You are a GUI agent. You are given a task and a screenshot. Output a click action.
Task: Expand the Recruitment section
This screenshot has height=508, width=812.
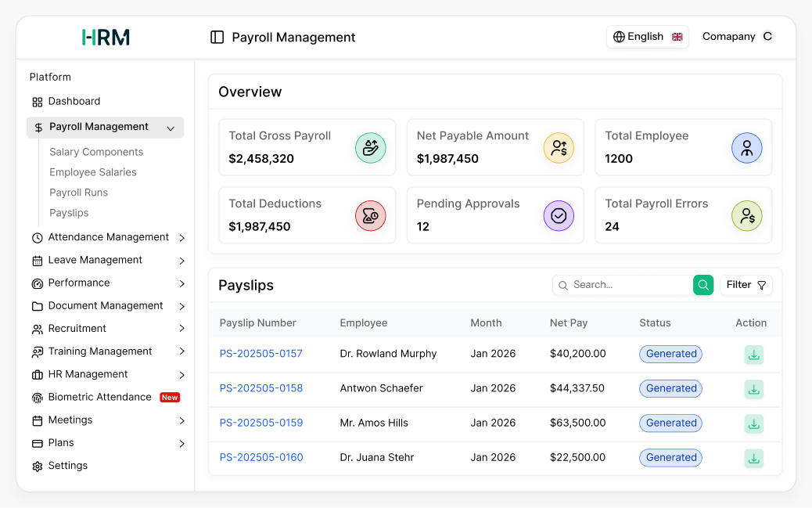[181, 328]
